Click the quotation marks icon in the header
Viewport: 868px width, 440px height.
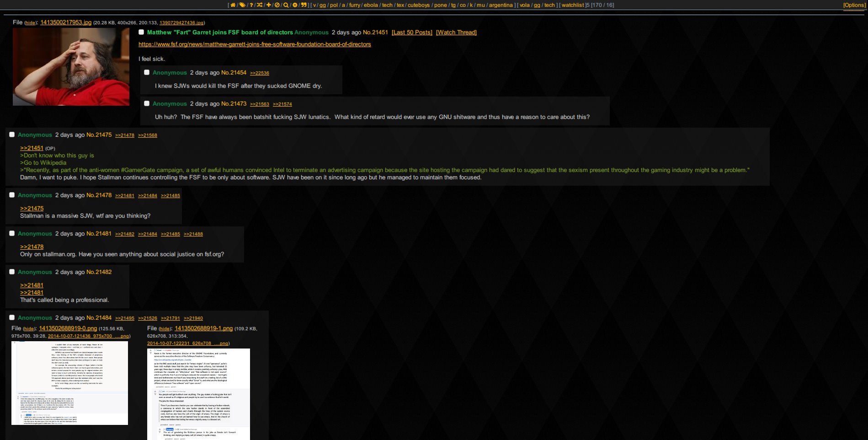click(305, 5)
